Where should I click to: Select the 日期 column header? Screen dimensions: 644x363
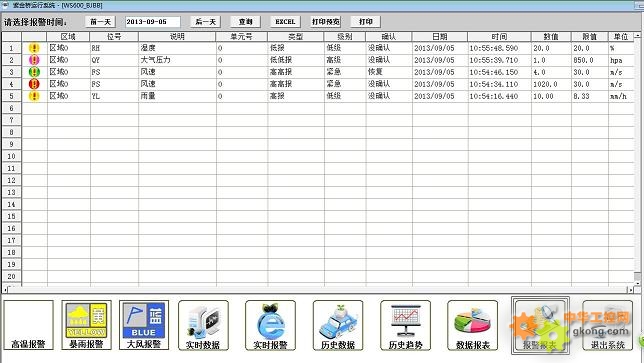pyautogui.click(x=439, y=37)
